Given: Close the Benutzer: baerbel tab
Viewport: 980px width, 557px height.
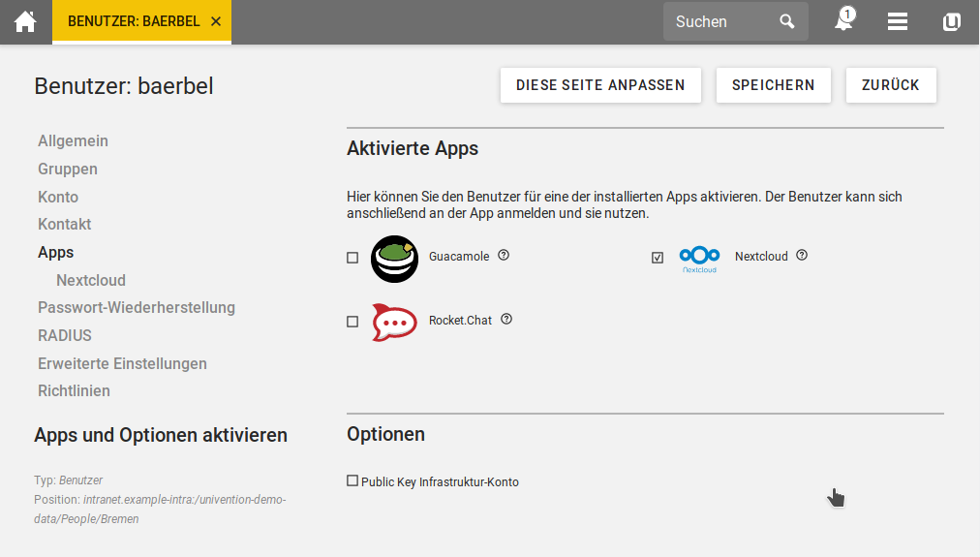Looking at the screenshot, I should (215, 21).
